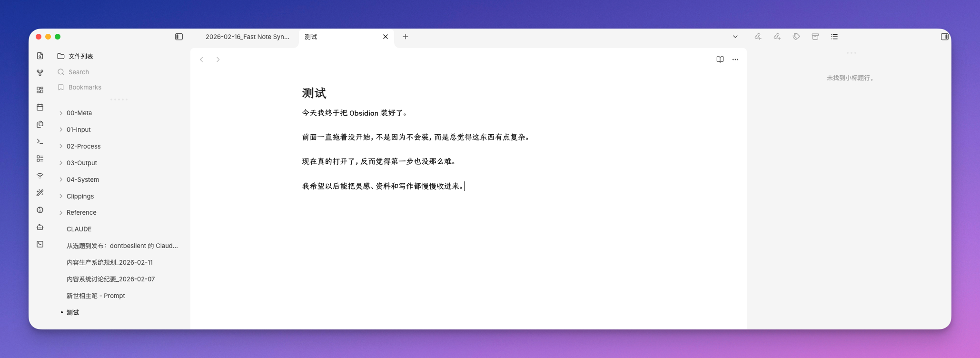Open a new tab with plus icon
This screenshot has height=358, width=980.
(x=406, y=37)
